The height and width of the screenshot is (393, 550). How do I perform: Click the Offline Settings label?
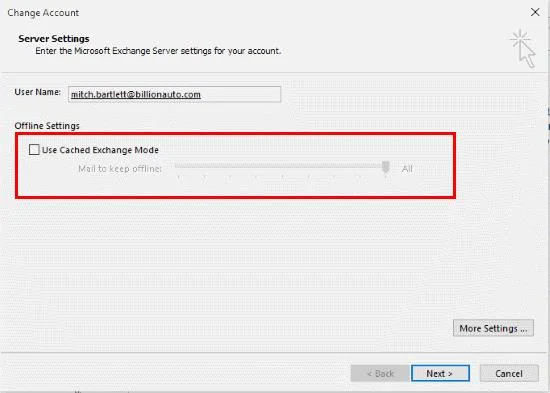point(47,126)
